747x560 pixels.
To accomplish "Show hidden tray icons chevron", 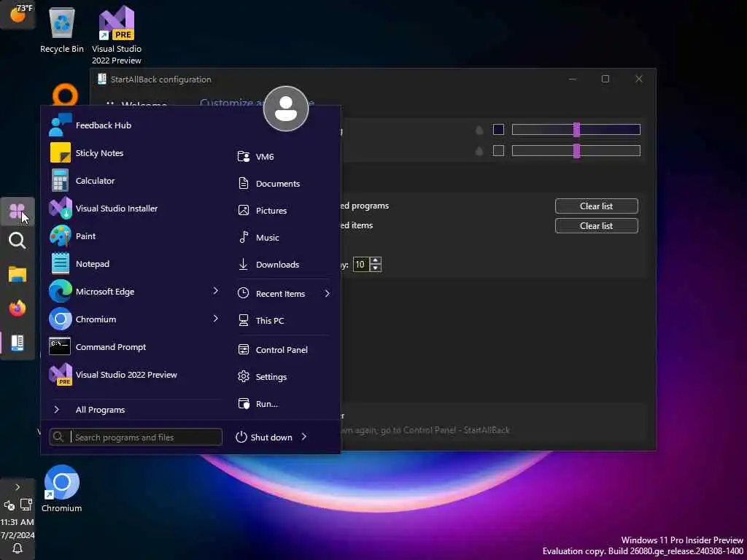I will pos(18,487).
